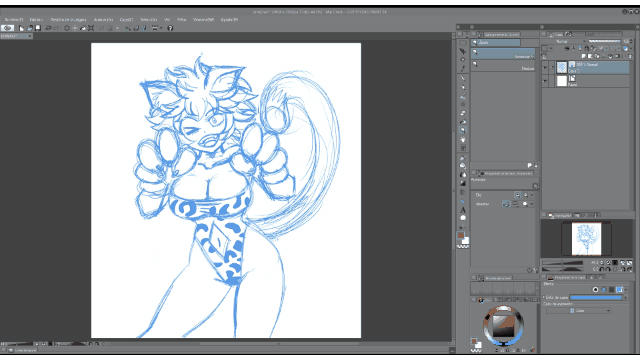Open the Archivo menu
Screen dimensions: 640x360
point(13,19)
